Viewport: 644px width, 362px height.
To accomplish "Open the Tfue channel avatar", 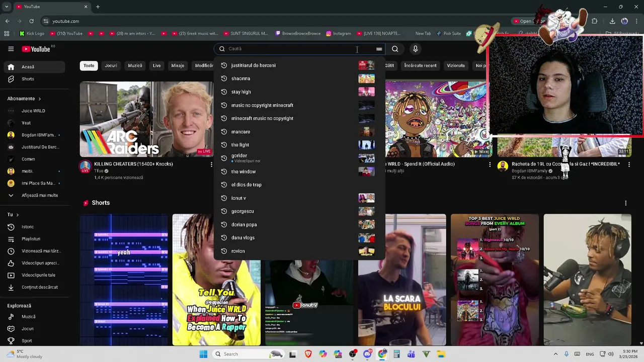I will tap(85, 166).
